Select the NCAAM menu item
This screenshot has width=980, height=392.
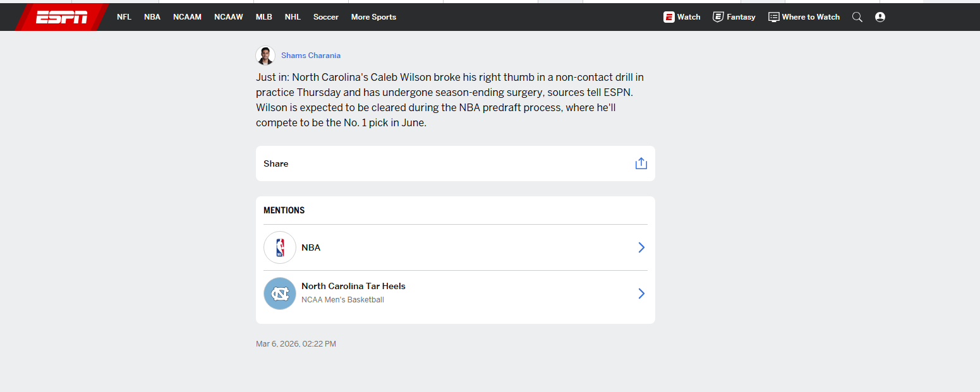click(187, 17)
